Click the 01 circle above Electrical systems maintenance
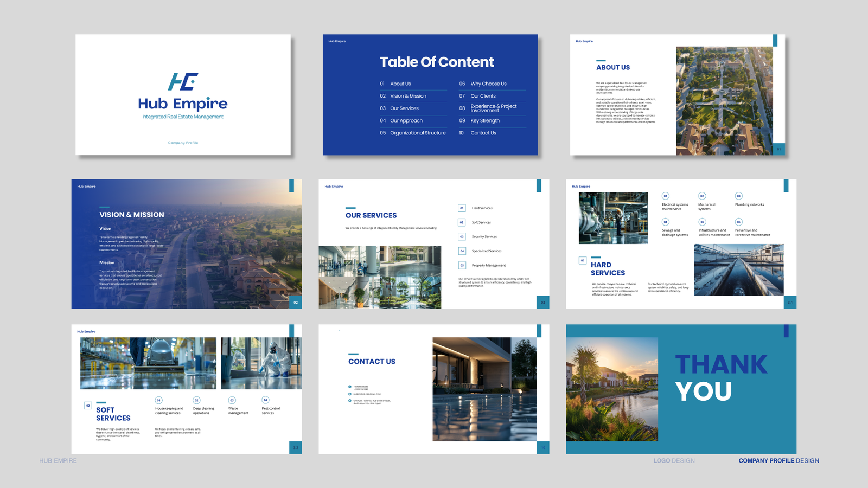This screenshot has height=488, width=868. coord(666,196)
